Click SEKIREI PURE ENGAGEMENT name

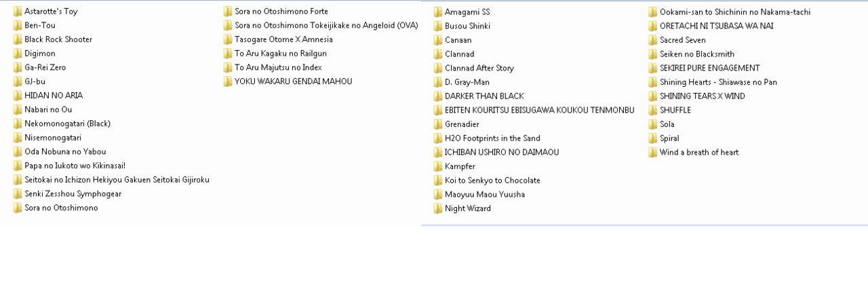point(710,68)
